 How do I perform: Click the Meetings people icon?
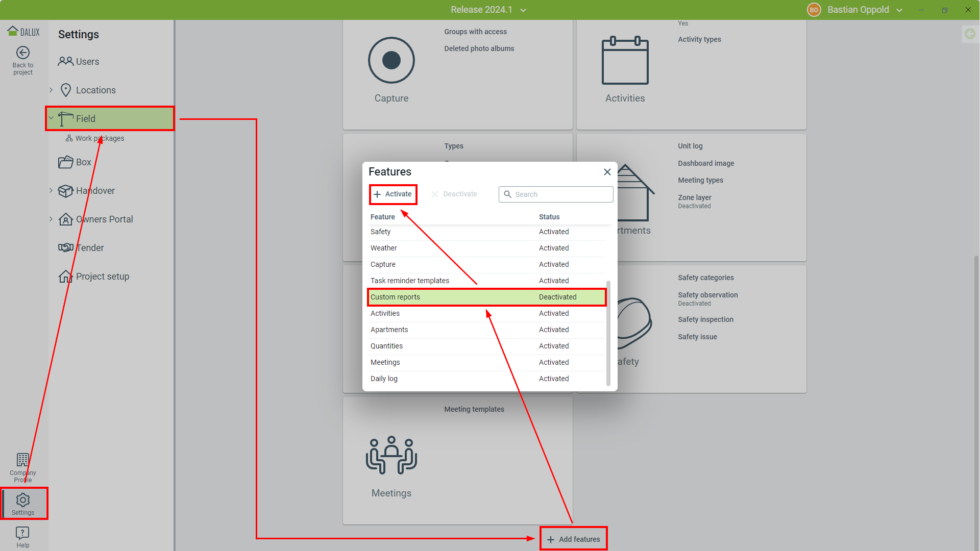tap(391, 455)
